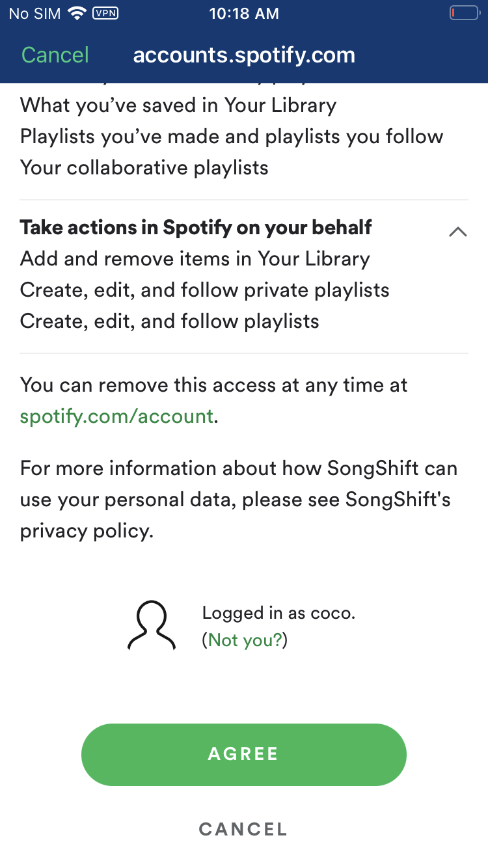Tap the "Take actions in Spotify" heading

click(196, 227)
